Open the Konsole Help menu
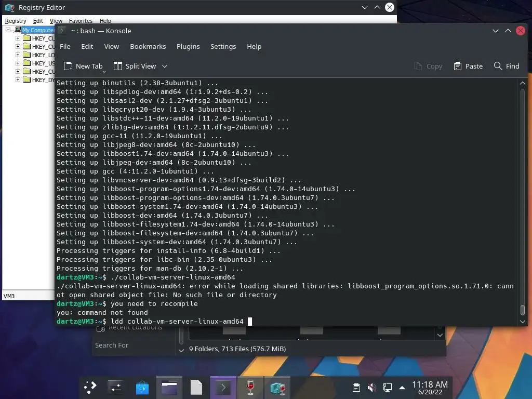Viewport: 532px width, 399px height. 254,46
